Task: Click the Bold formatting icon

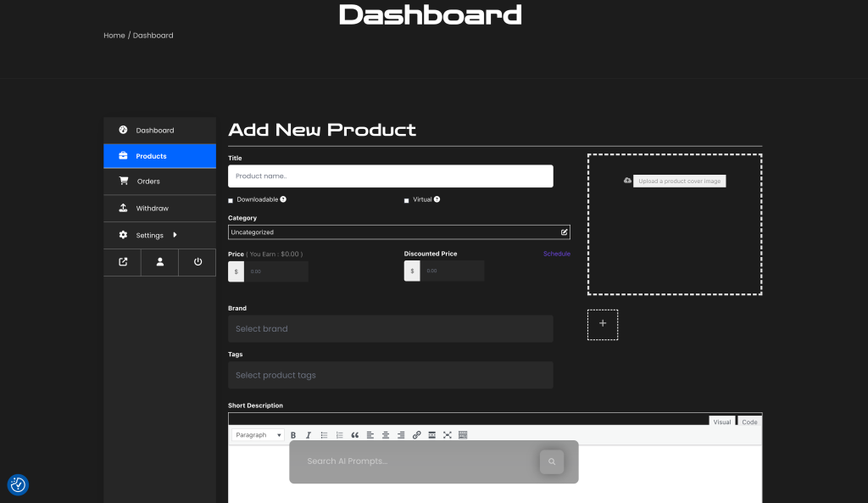Action: pyautogui.click(x=293, y=435)
